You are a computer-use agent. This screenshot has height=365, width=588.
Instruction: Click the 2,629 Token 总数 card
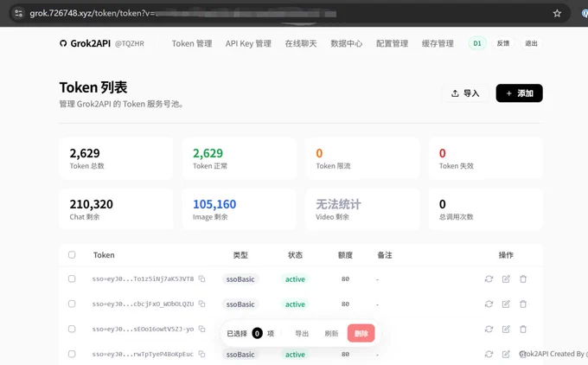pos(116,158)
